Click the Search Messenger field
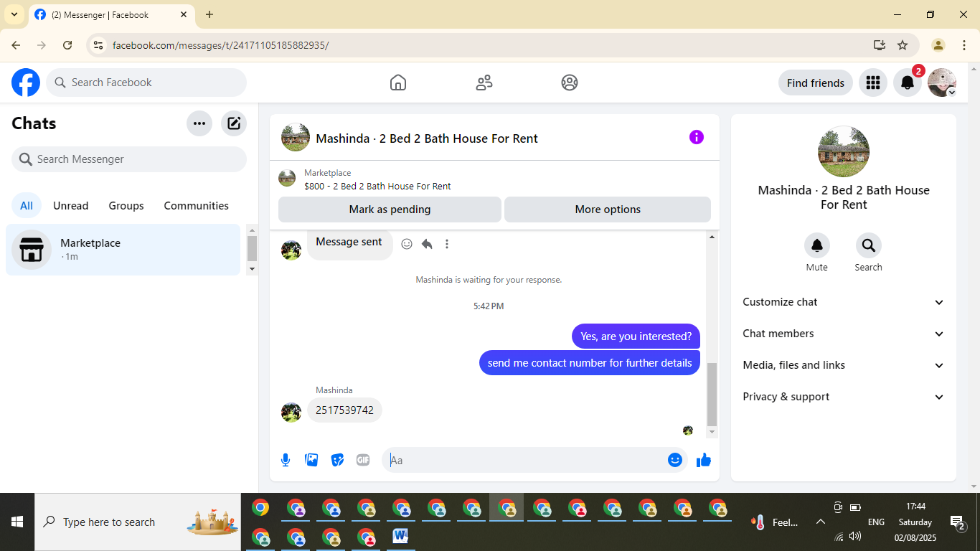Image resolution: width=980 pixels, height=551 pixels. click(129, 159)
